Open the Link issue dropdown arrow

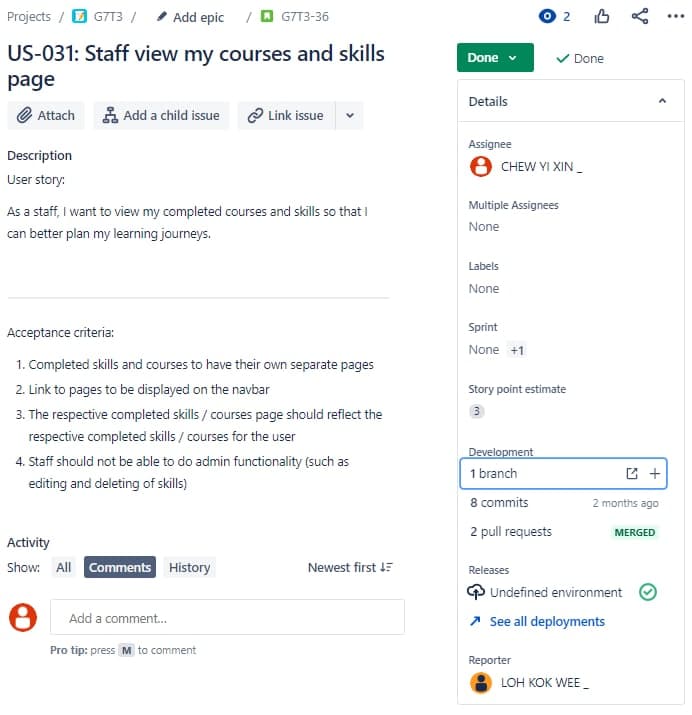349,115
